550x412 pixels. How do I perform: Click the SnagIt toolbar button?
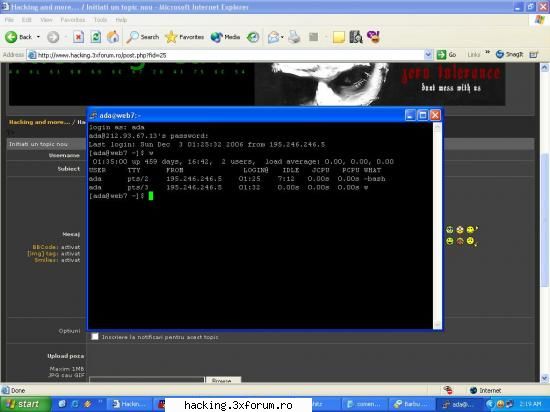(509, 54)
